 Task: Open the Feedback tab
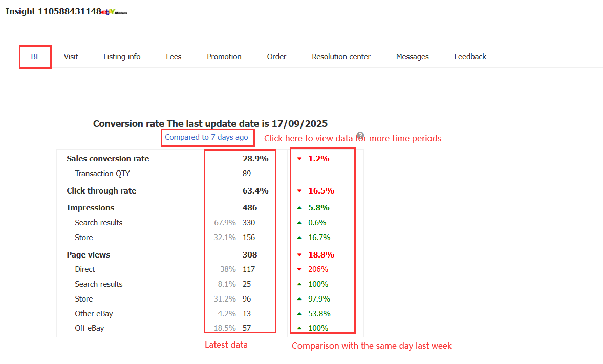tap(470, 57)
